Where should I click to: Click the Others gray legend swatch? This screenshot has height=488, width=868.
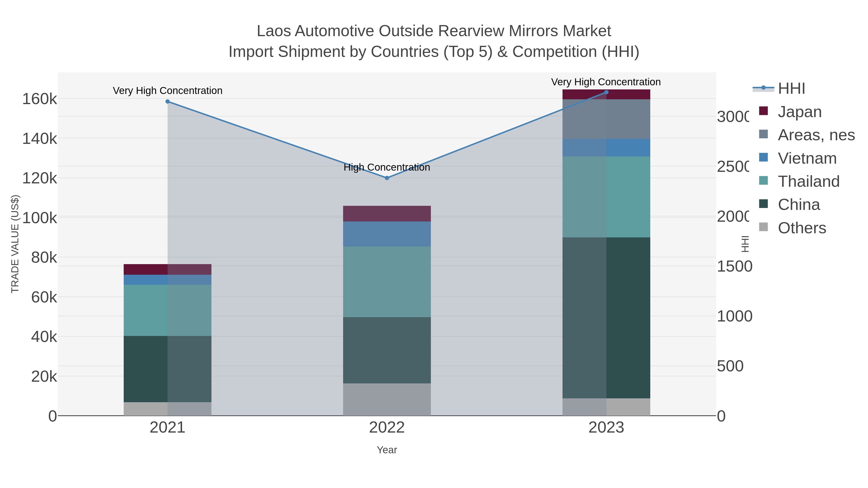(x=764, y=227)
